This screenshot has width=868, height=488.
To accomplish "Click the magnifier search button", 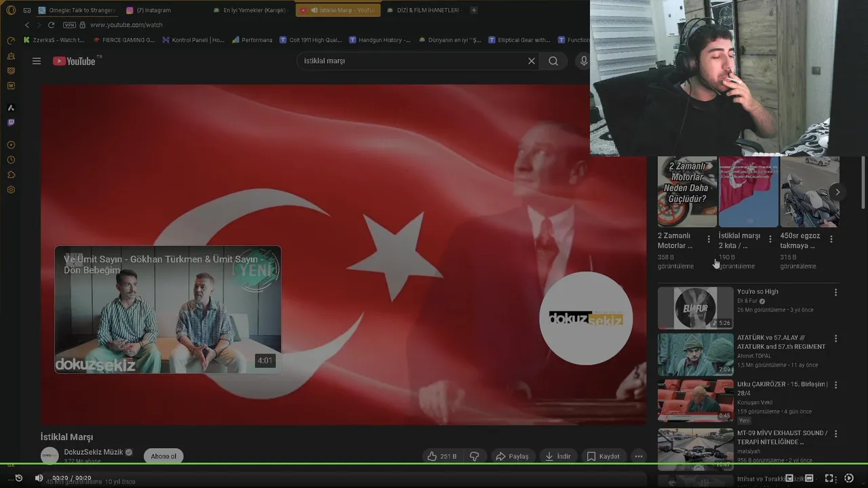I will pyautogui.click(x=553, y=61).
